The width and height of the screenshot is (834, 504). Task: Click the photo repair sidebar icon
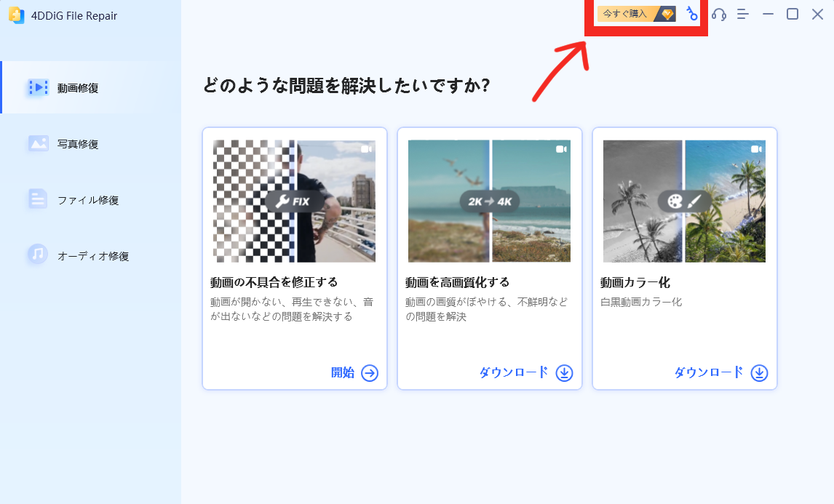click(x=38, y=143)
